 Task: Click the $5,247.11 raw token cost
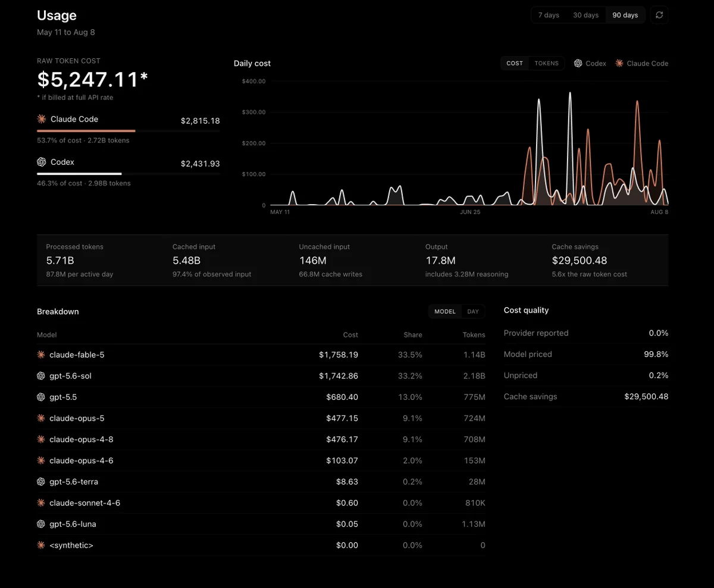[x=92, y=79]
